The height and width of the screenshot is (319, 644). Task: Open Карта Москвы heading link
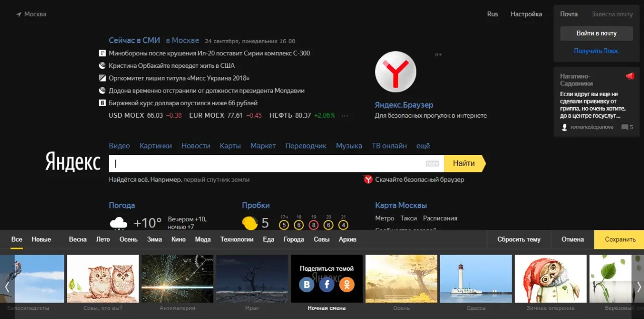tap(401, 205)
